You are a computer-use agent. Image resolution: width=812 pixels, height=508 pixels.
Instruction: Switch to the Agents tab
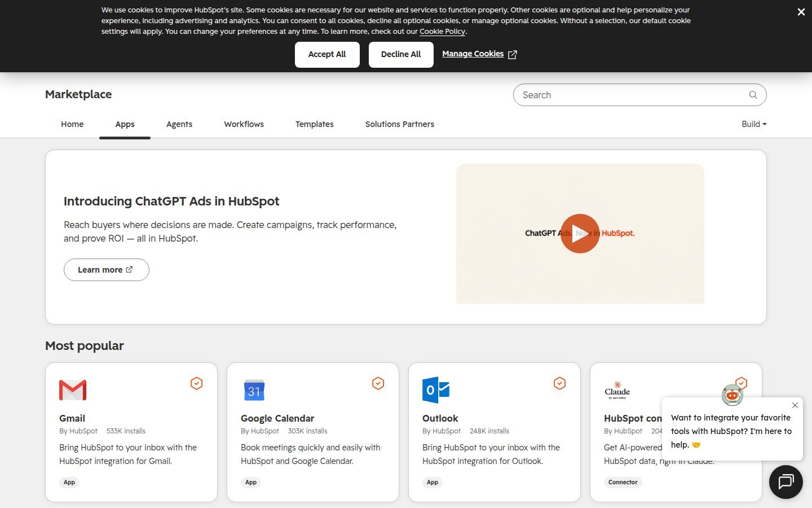tap(179, 124)
